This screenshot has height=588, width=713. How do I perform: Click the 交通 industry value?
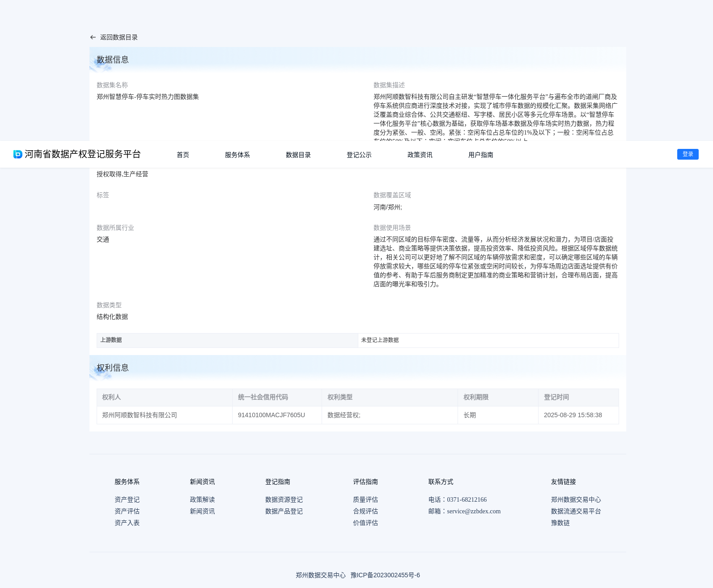(x=103, y=240)
